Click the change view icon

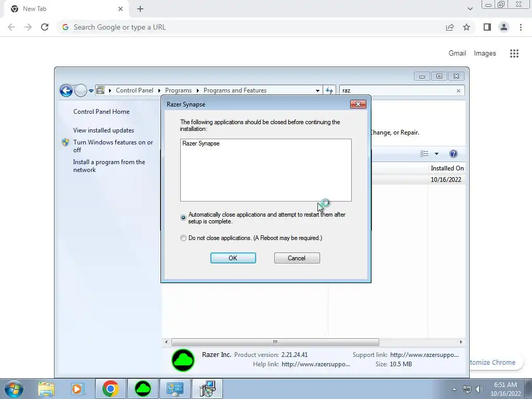click(x=424, y=154)
